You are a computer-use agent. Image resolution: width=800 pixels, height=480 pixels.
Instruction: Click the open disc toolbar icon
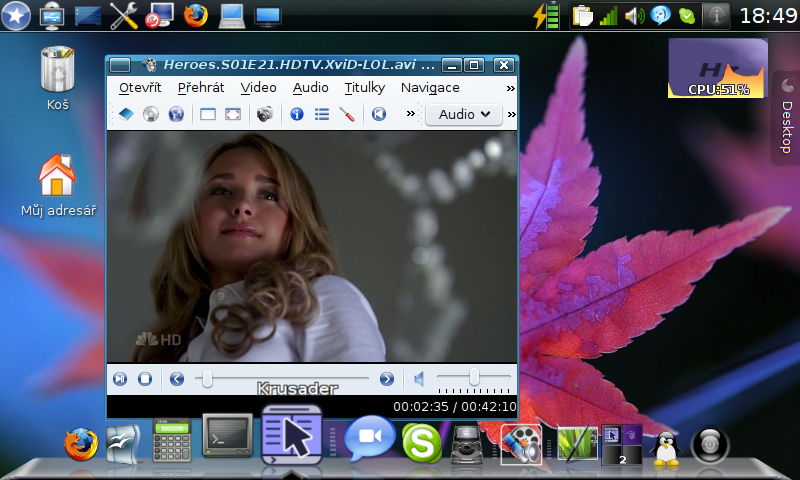pos(151,114)
